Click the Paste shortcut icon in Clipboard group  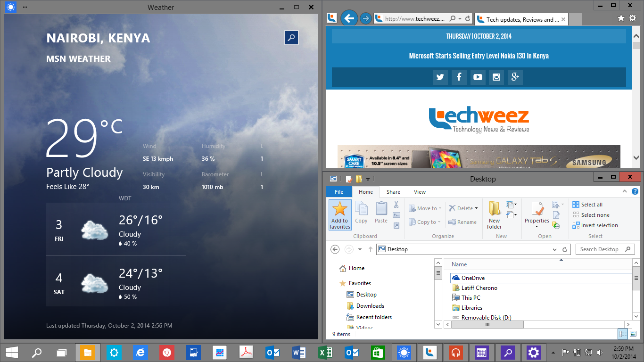coord(396,225)
